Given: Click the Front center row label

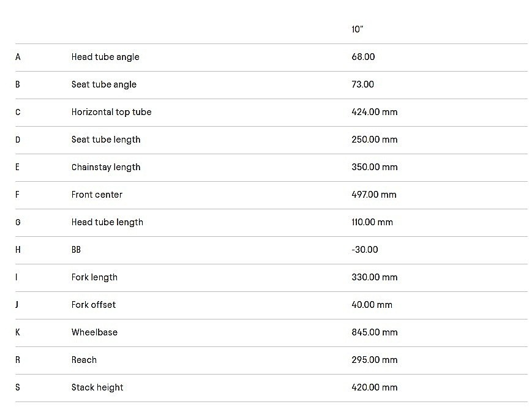Looking at the screenshot, I should (97, 195).
